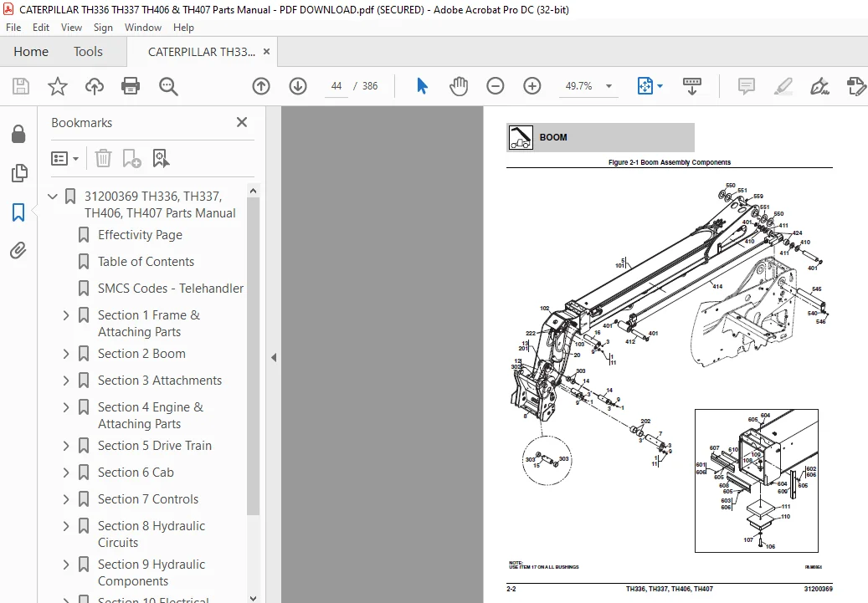Go to previous page arrow
Screen dimensions: 868x603
tap(260, 86)
